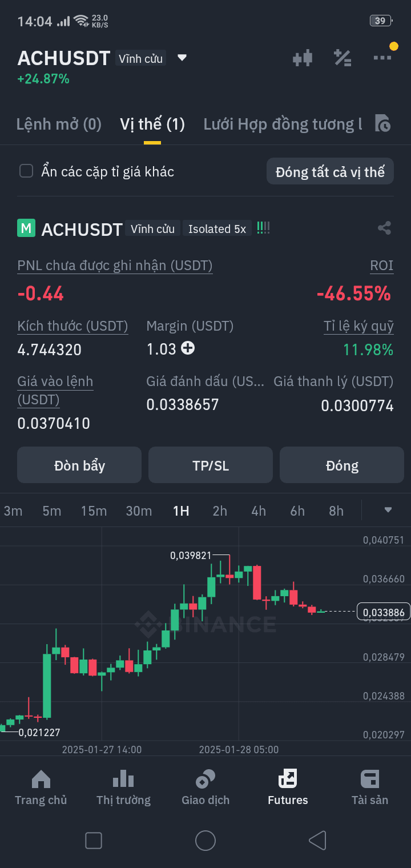This screenshot has height=868, width=411.
Task: Tap the green M position badge
Action: pyautogui.click(x=26, y=228)
